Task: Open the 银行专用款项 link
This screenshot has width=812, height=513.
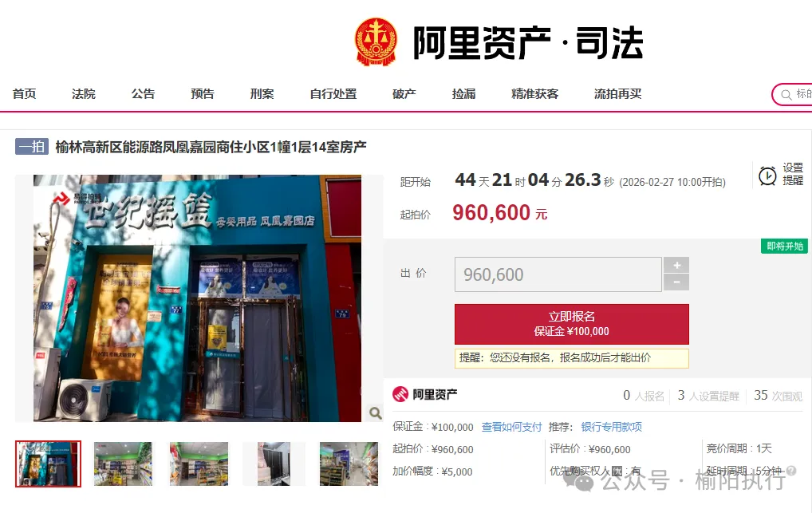Action: (612, 427)
